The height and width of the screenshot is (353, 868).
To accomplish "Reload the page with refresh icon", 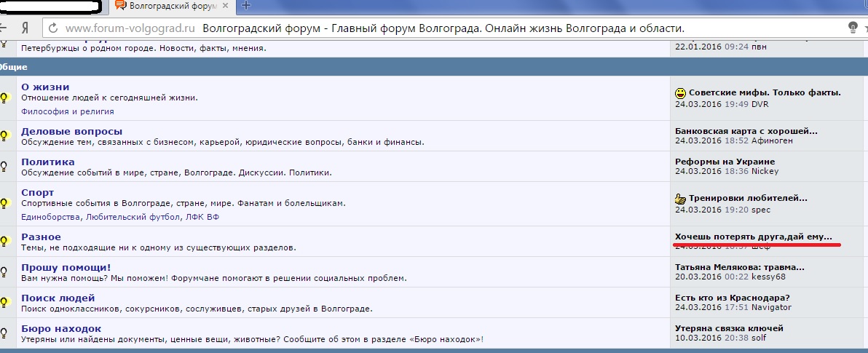I will pyautogui.click(x=53, y=28).
